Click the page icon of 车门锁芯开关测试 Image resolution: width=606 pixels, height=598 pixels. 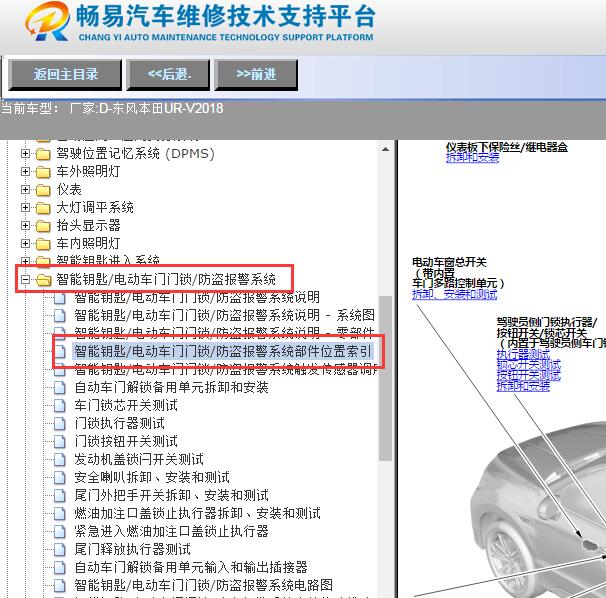coord(60,405)
